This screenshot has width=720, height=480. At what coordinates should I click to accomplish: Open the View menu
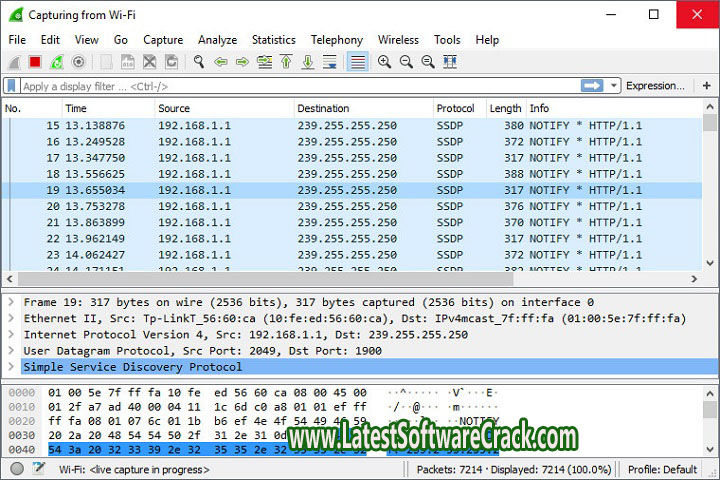(87, 40)
